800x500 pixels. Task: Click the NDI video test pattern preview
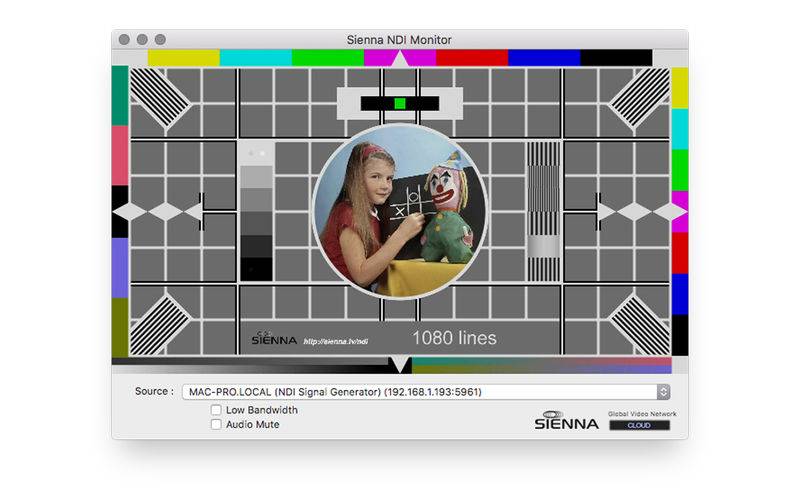point(400,211)
